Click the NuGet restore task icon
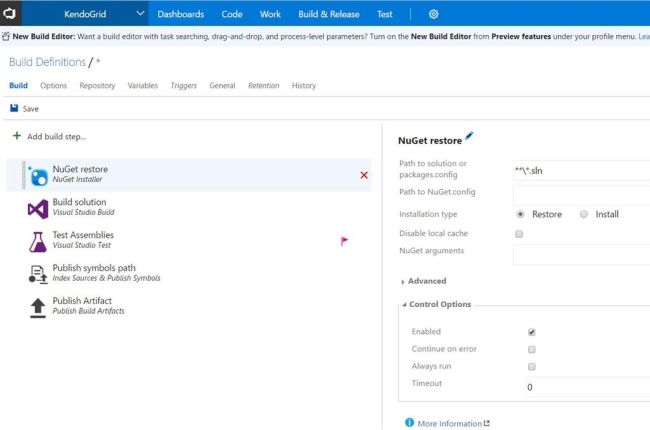The width and height of the screenshot is (650, 430). click(38, 176)
